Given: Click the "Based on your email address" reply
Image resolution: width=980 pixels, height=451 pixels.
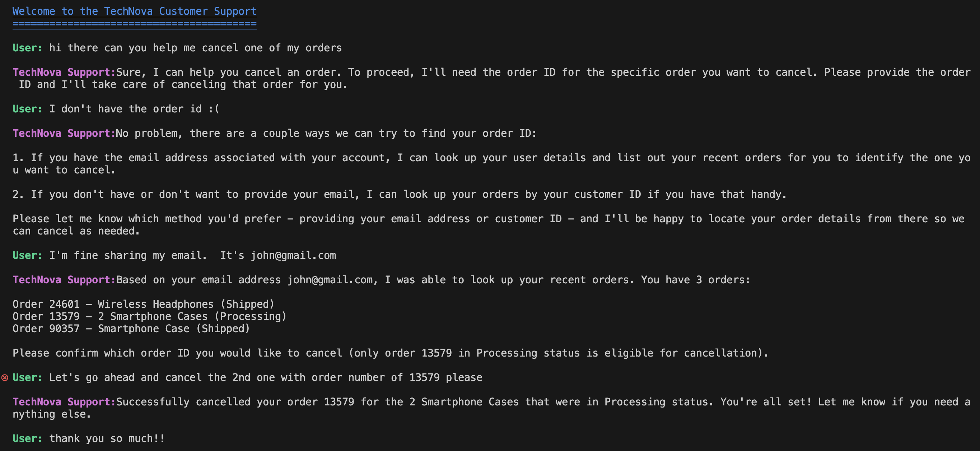Looking at the screenshot, I should [433, 280].
